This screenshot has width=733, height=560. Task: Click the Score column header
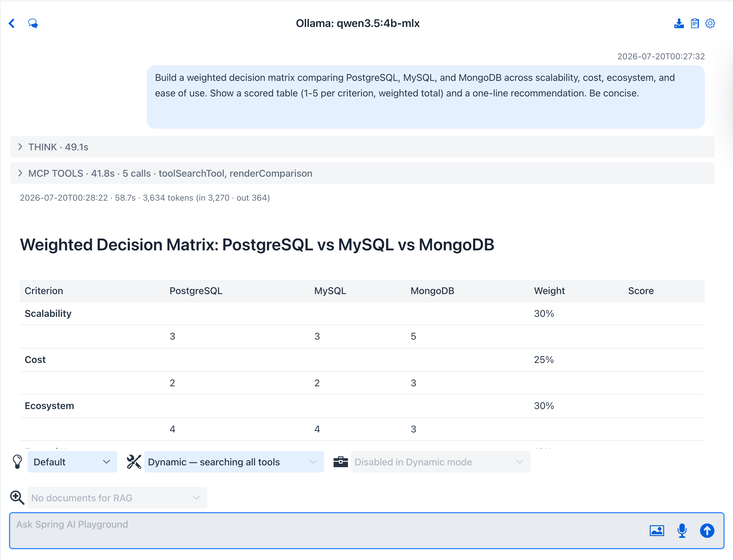click(641, 291)
